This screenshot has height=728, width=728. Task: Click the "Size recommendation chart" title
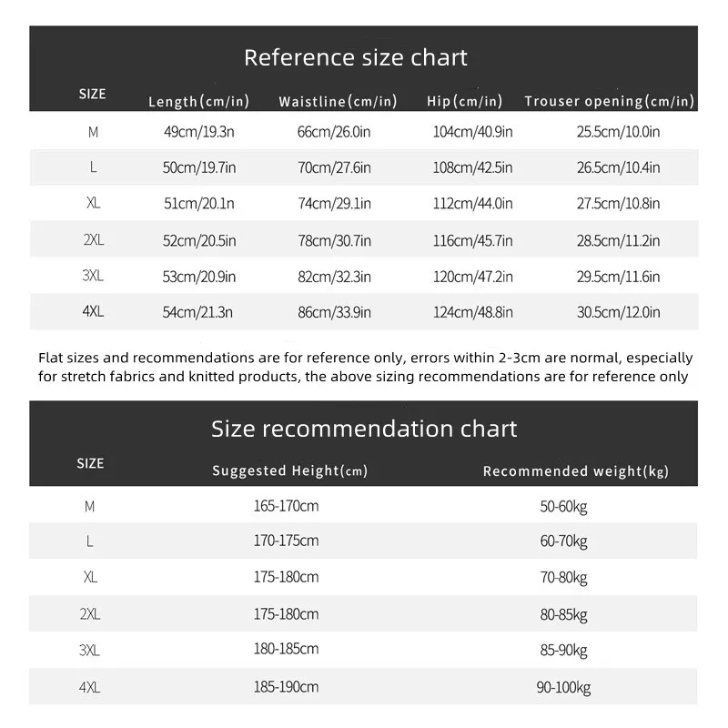364,429
